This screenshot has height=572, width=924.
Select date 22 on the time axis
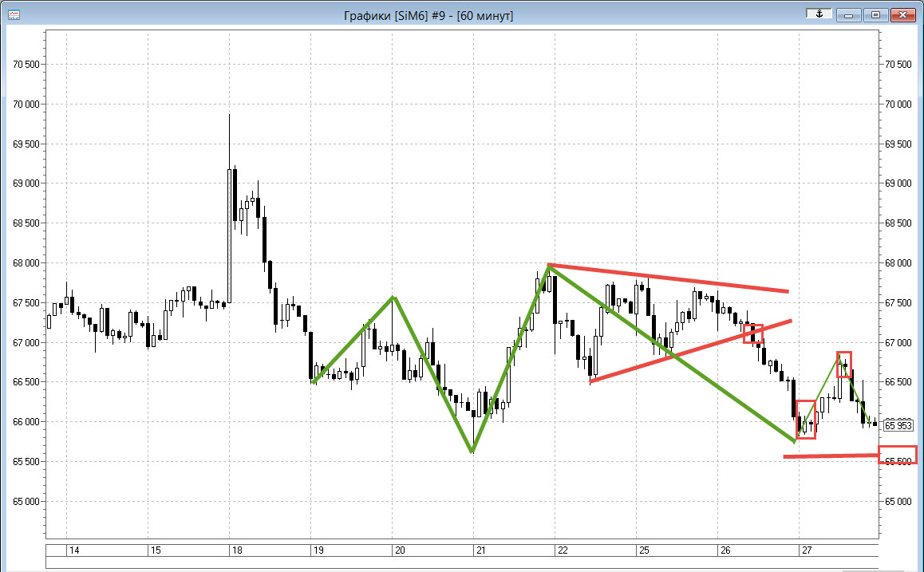[x=563, y=550]
